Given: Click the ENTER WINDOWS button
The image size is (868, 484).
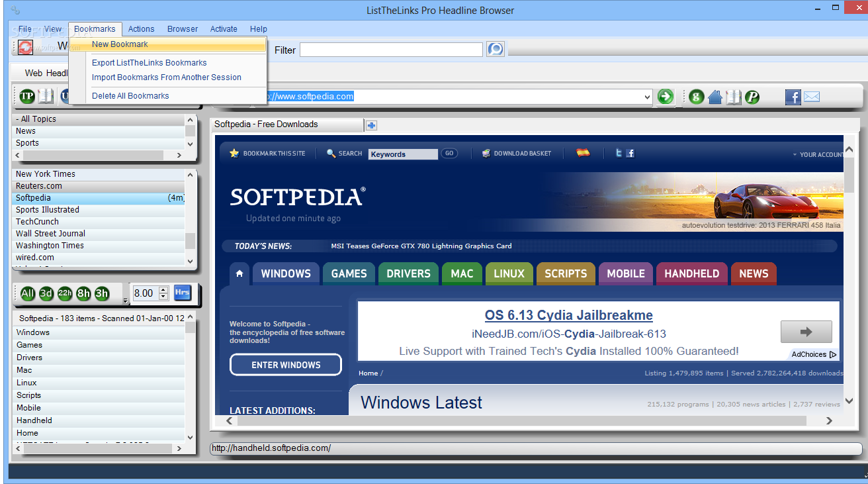Looking at the screenshot, I should (x=286, y=365).
